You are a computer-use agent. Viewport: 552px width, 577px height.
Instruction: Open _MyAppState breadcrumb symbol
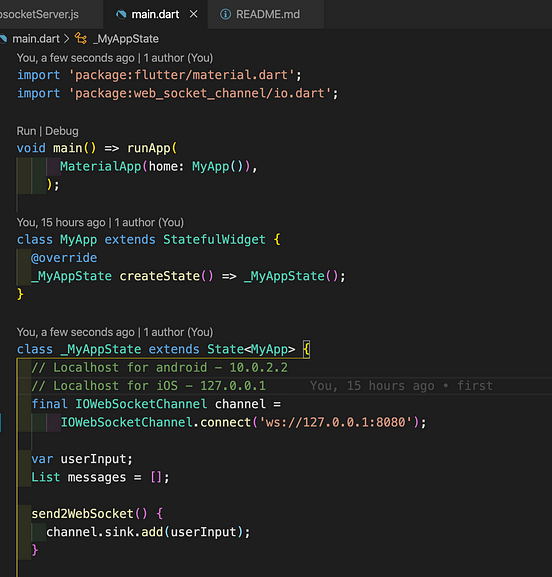pyautogui.click(x=126, y=39)
